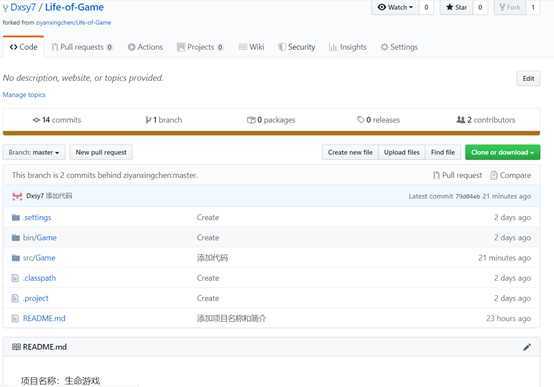The image size is (554, 387).
Task: Click the New pull request button
Action: point(101,152)
